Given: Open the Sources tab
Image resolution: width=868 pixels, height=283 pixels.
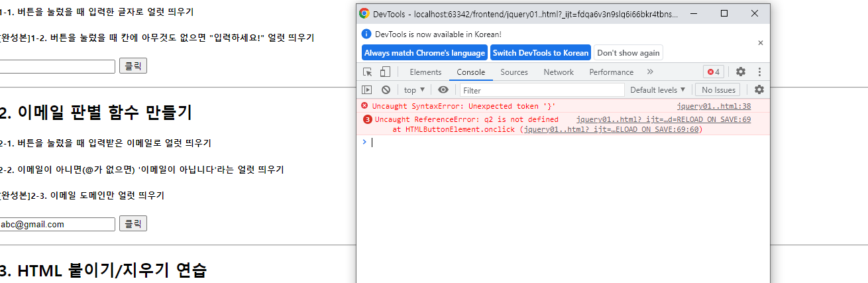Looking at the screenshot, I should tap(514, 72).
